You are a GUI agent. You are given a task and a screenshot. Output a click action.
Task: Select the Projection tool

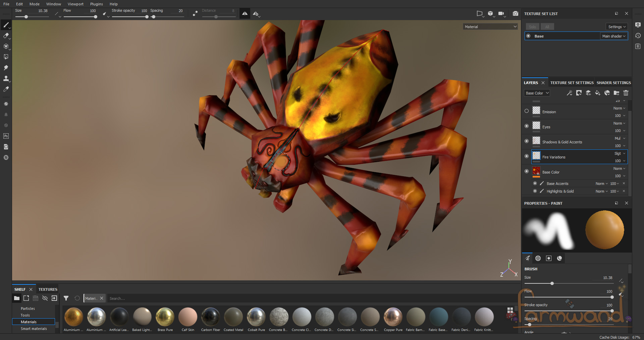click(6, 46)
